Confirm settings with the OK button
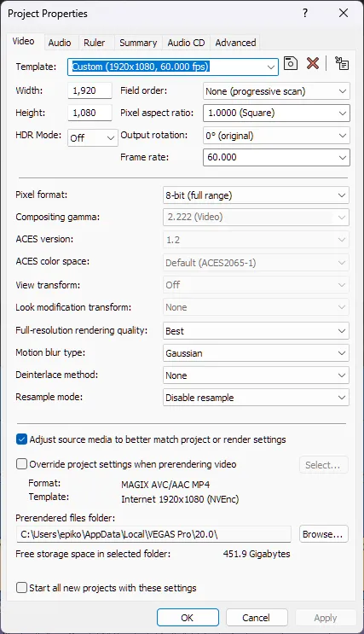 188,618
